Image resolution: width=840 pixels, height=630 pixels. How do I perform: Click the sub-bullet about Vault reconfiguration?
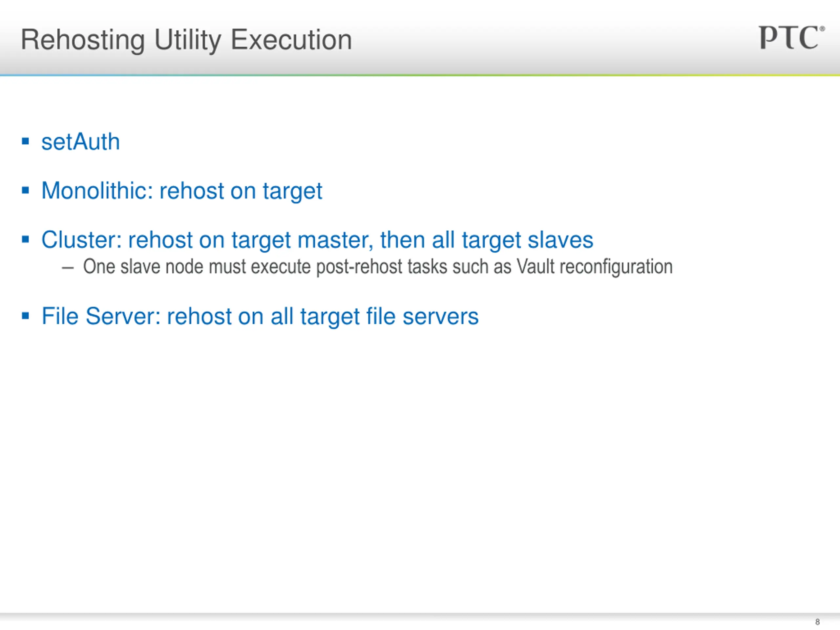point(378,266)
